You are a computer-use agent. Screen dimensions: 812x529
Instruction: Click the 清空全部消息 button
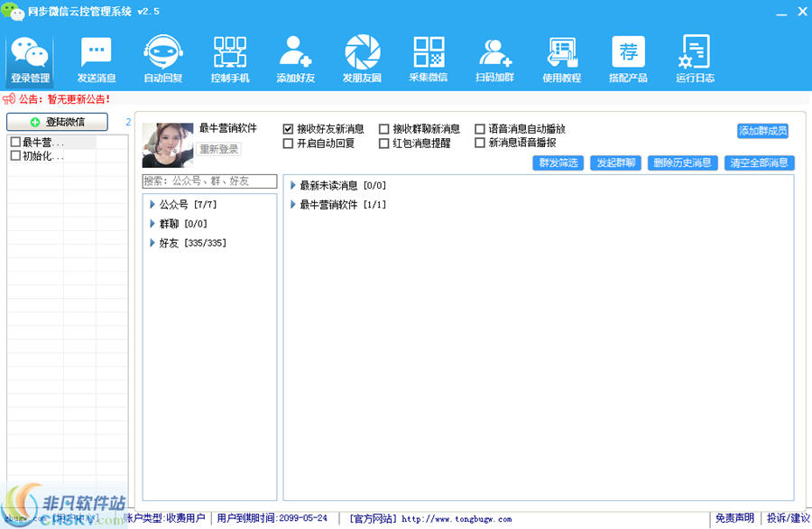[759, 162]
